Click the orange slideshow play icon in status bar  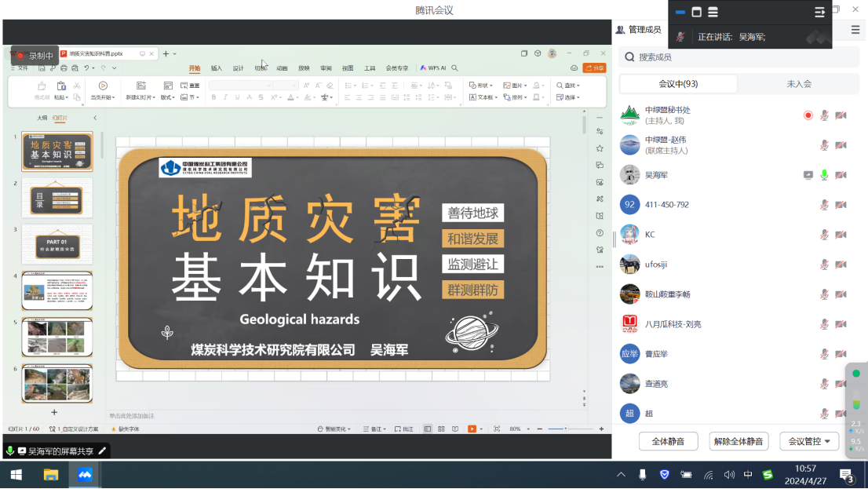point(472,429)
